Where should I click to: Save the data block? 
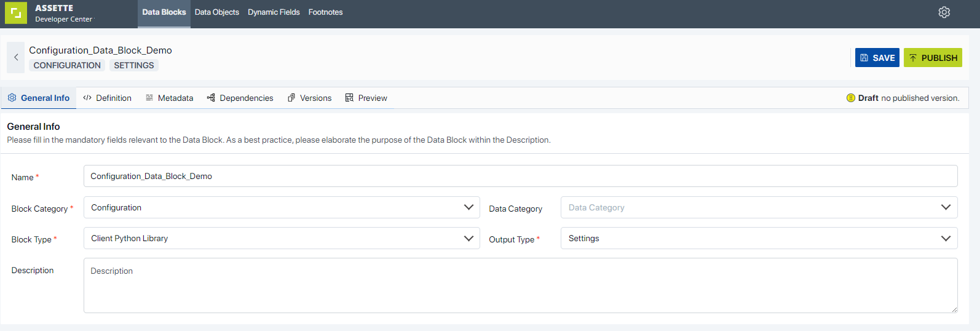877,58
